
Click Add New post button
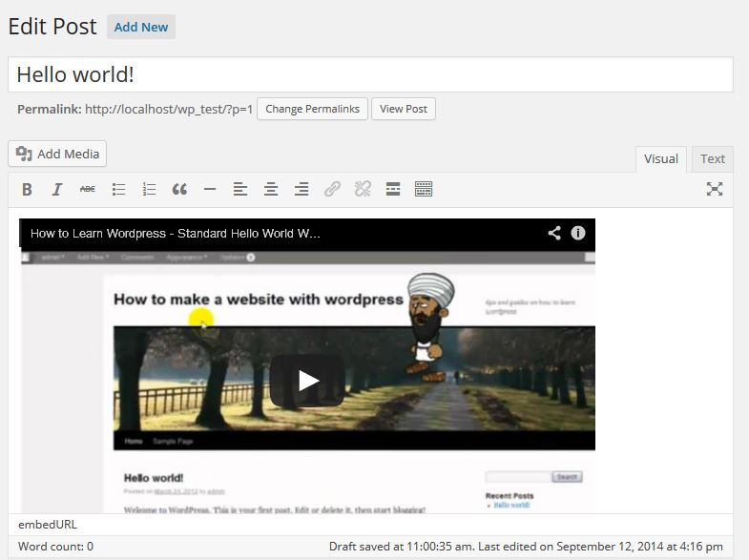pyautogui.click(x=141, y=28)
